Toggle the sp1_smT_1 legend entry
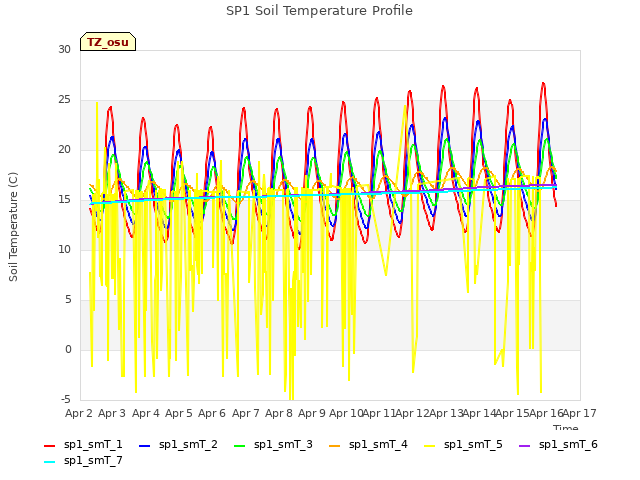Screen dimensions: 640x480 tap(83, 444)
